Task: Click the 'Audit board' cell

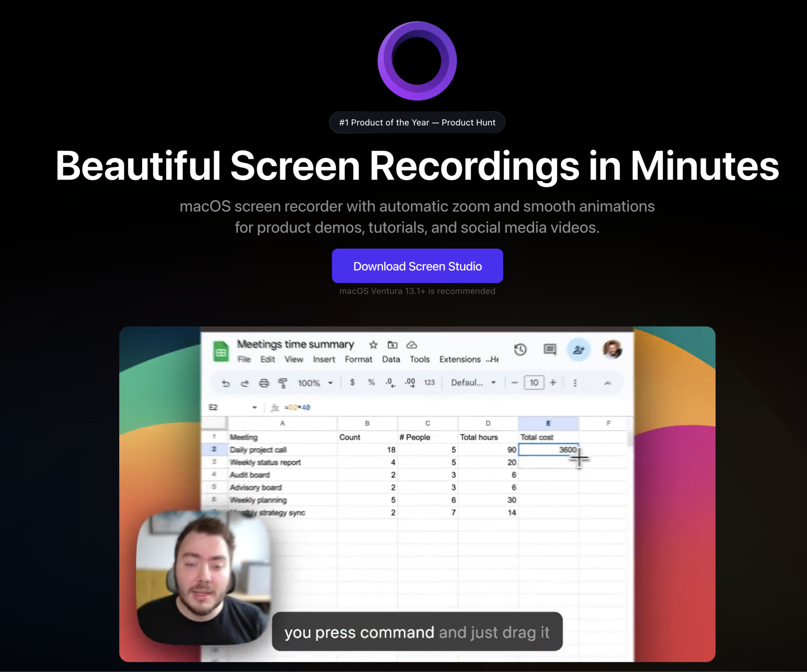Action: point(282,475)
